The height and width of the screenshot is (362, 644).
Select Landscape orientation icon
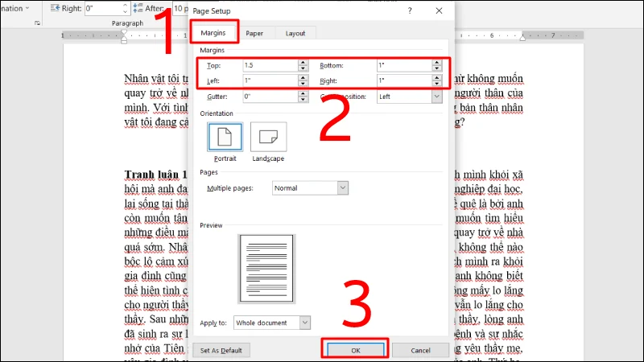click(x=268, y=138)
